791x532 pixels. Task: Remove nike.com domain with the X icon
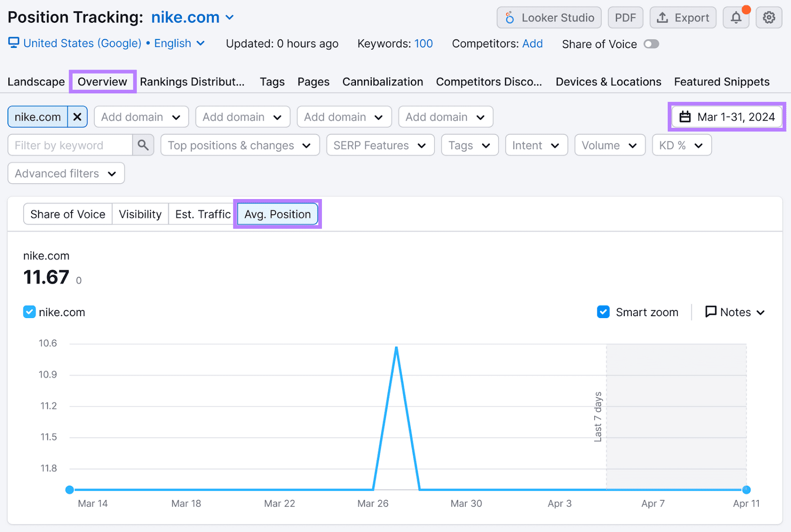click(77, 117)
